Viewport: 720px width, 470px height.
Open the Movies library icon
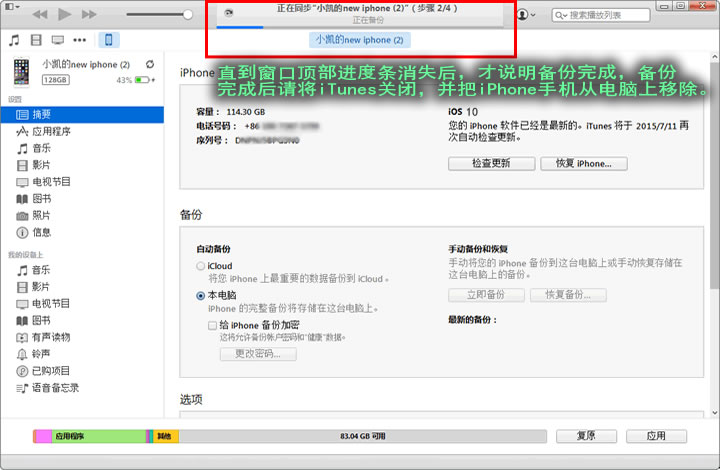(36, 40)
